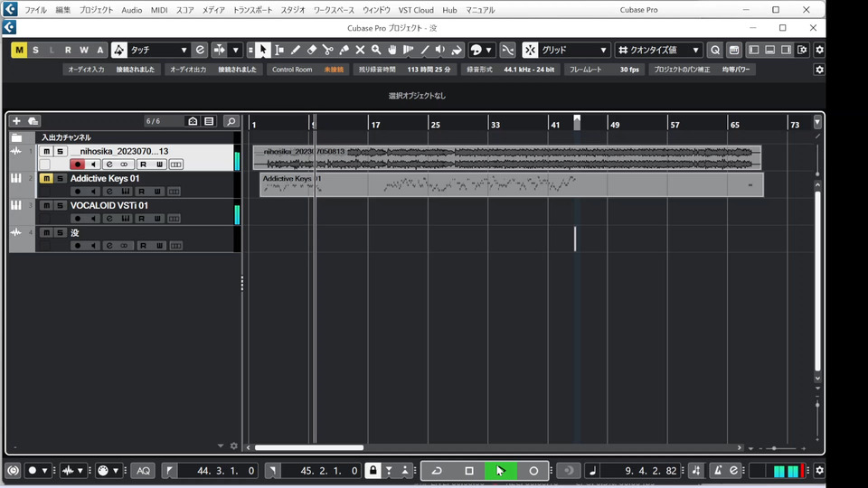Toggle the lower zone visibility icon
Screen dimensions: 868x488
coord(769,50)
